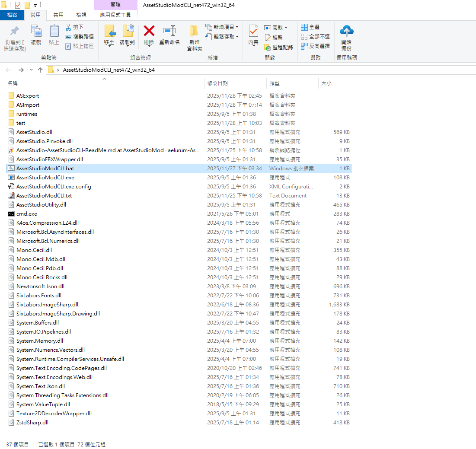
Task: Switch to the Share (共用) ribbon tab
Action: [58, 15]
